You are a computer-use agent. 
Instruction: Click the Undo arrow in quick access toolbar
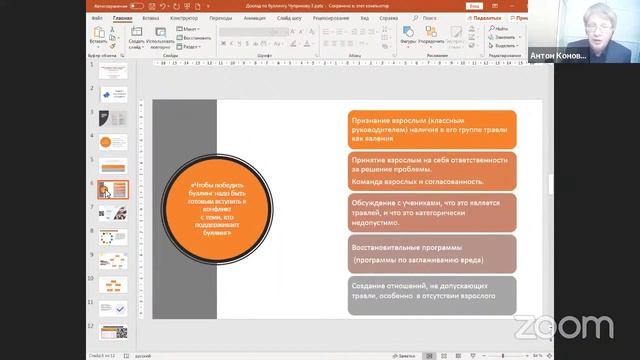163,6
